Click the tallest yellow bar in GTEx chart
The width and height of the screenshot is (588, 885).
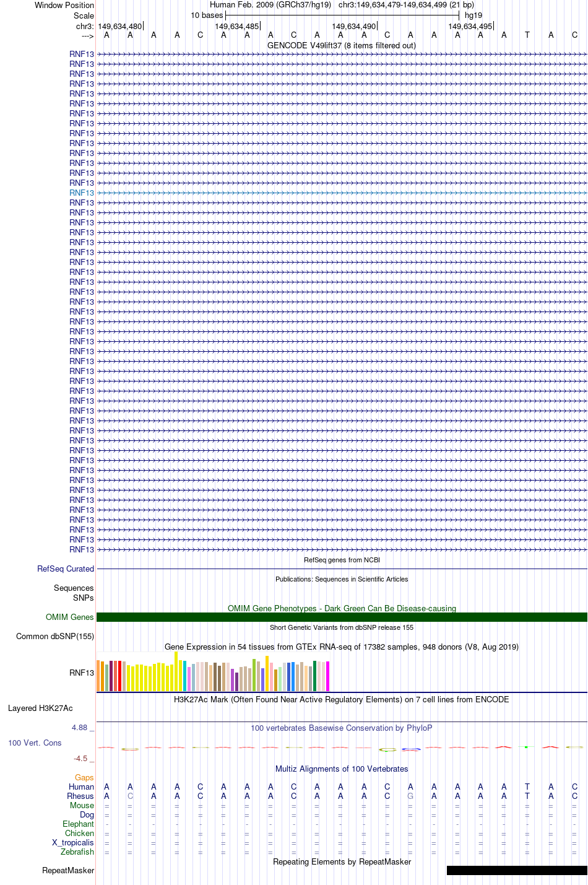tap(176, 671)
